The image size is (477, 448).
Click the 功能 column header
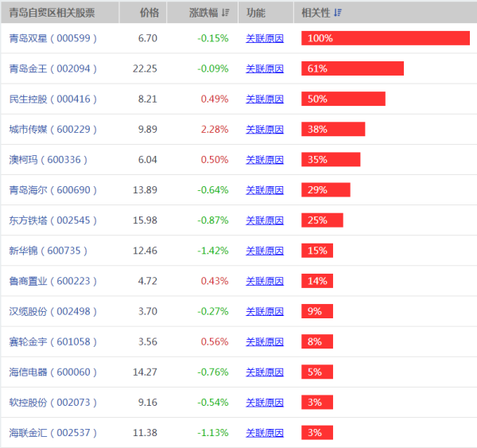tap(266, 12)
